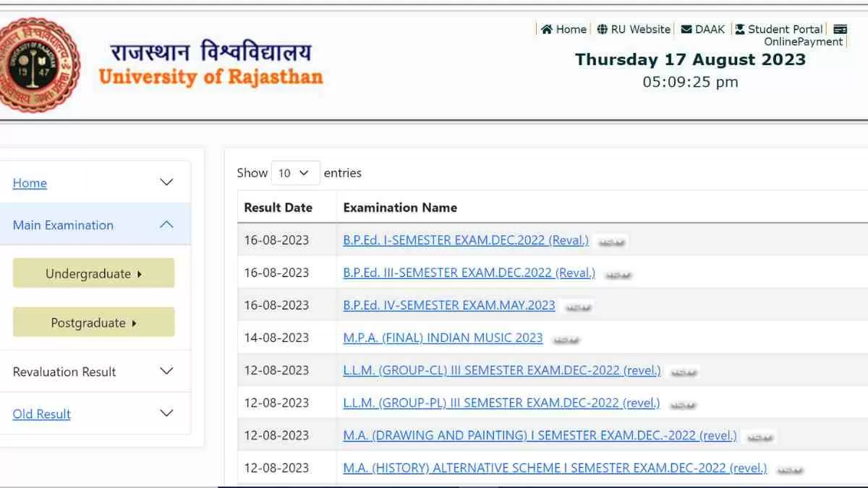This screenshot has height=488, width=868.
Task: Expand the Home sidebar chevron
Action: (166, 182)
